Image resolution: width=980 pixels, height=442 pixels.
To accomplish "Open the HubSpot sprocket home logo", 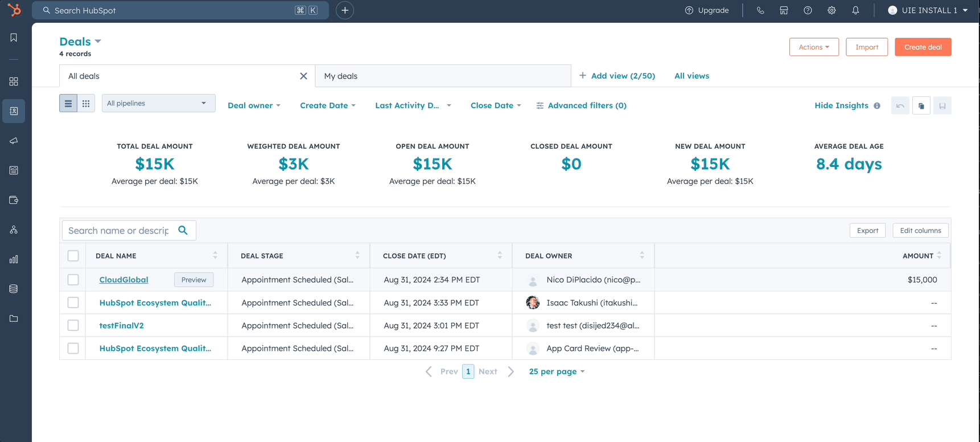I will [14, 10].
